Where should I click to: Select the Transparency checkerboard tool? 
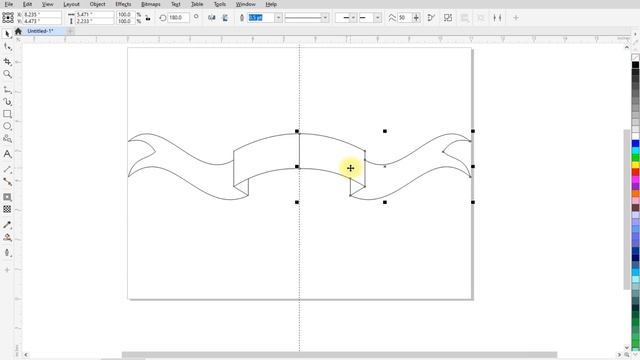7,209
